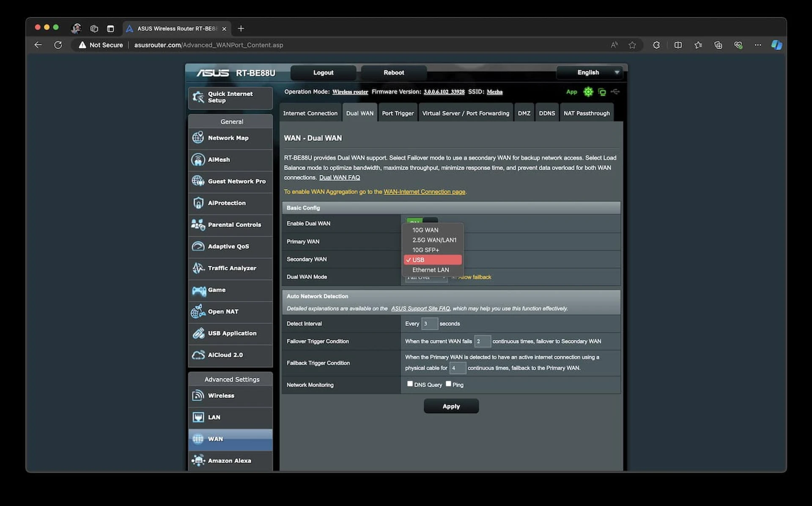Open AiCloud 2.0 icon
Screen dimensions: 812x506
198,355
